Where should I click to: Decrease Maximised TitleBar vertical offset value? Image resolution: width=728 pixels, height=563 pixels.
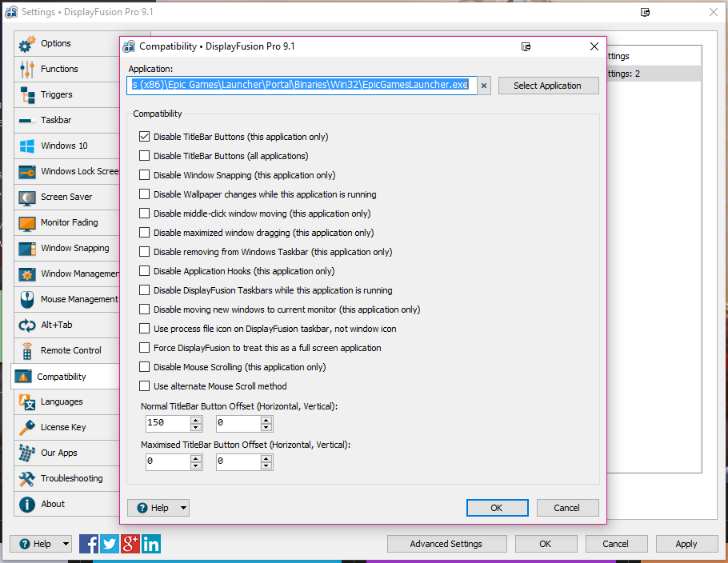tap(266, 465)
